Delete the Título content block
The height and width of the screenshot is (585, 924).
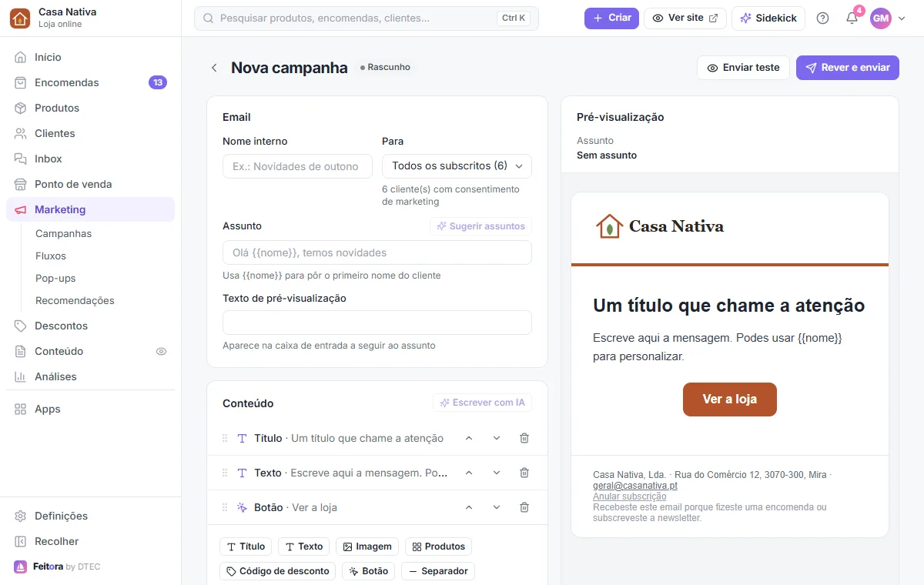[x=524, y=438]
